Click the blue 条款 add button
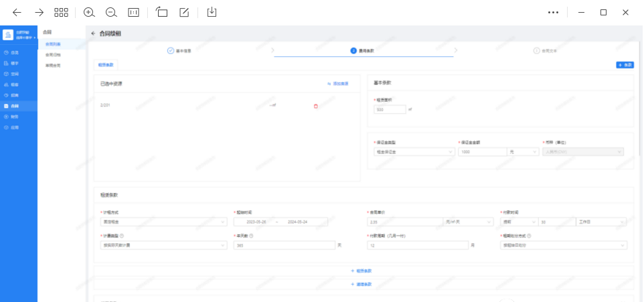Viewport: 644px width, 302px height. click(625, 65)
